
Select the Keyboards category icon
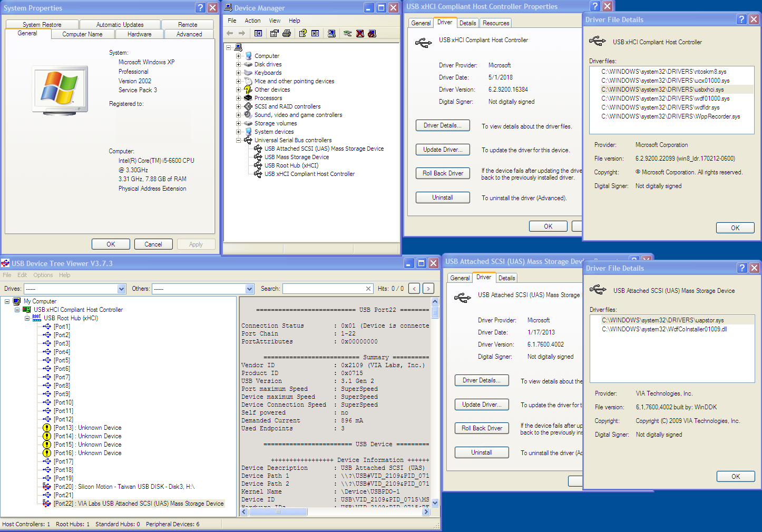point(248,73)
